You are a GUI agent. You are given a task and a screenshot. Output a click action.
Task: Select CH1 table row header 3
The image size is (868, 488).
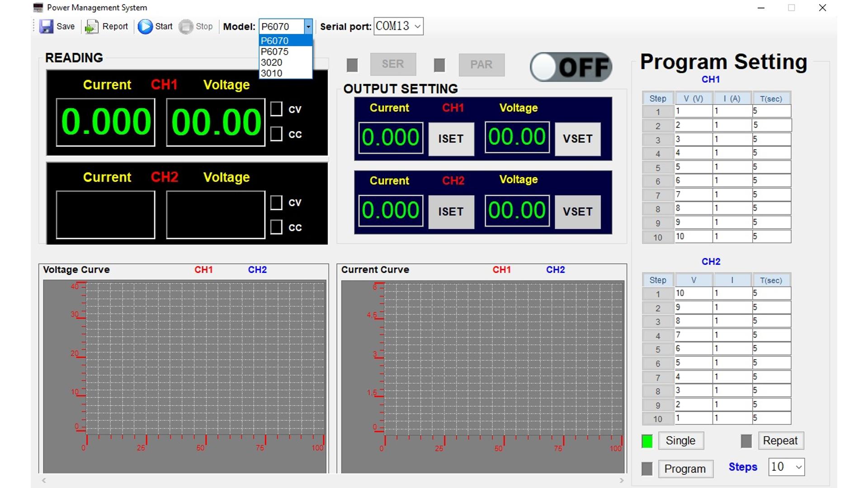coord(658,140)
